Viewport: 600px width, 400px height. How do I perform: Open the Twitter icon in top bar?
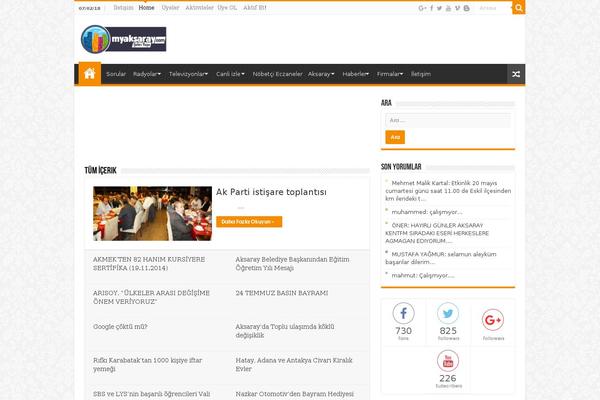pos(439,8)
